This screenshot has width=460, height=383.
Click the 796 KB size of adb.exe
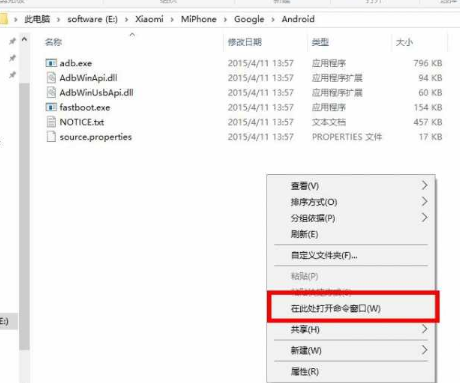tap(428, 63)
